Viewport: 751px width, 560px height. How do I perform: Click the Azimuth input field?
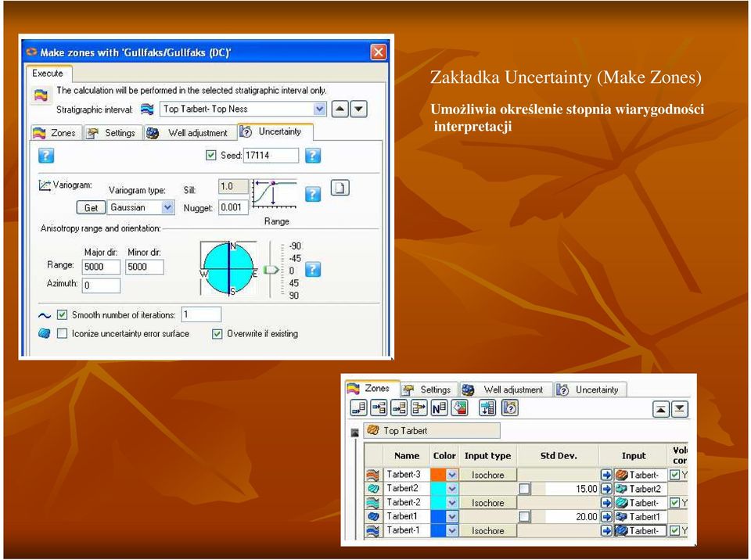[x=101, y=285]
